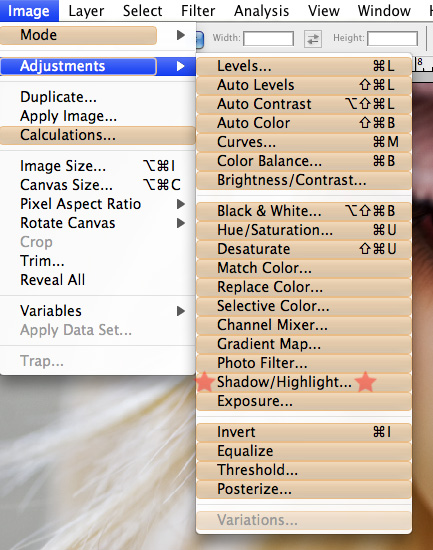
Task: Apply Desaturate adjustment
Action: [x=304, y=249]
